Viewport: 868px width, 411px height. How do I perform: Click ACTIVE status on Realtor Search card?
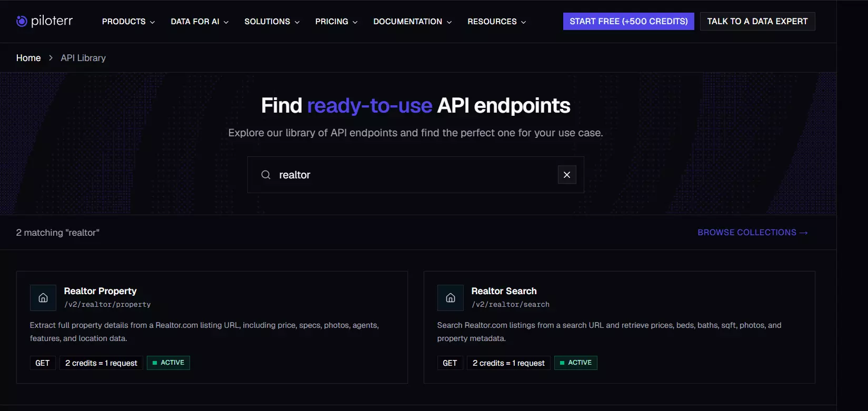[576, 363]
